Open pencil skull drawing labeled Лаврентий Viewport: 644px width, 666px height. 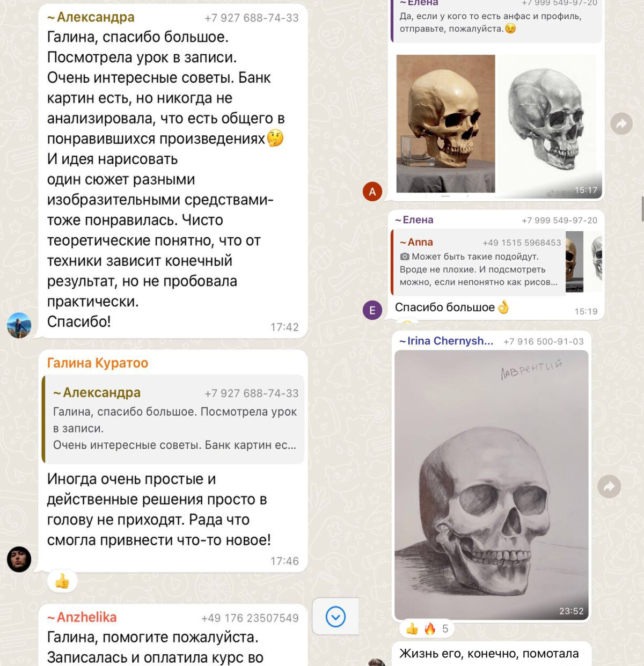492,485
